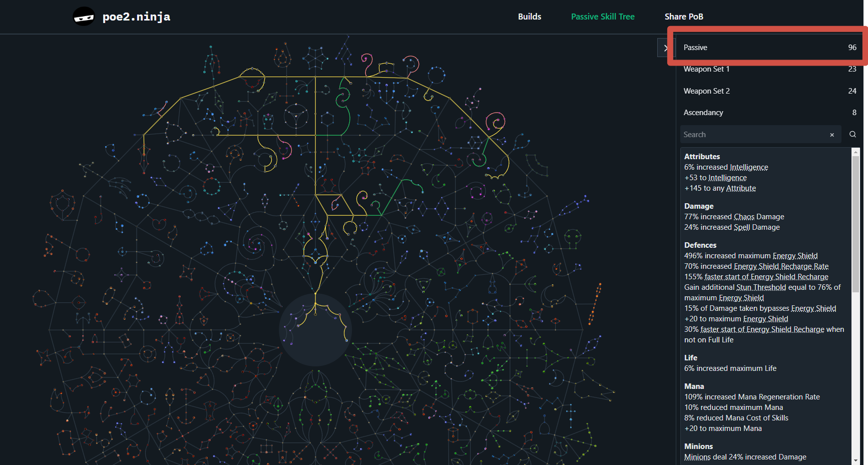
Task: Click the '6% increased maximum Life' line
Action: click(730, 368)
